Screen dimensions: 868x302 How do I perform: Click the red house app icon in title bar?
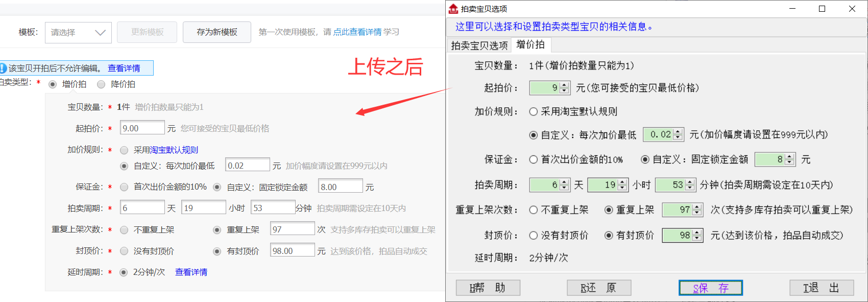(x=453, y=9)
